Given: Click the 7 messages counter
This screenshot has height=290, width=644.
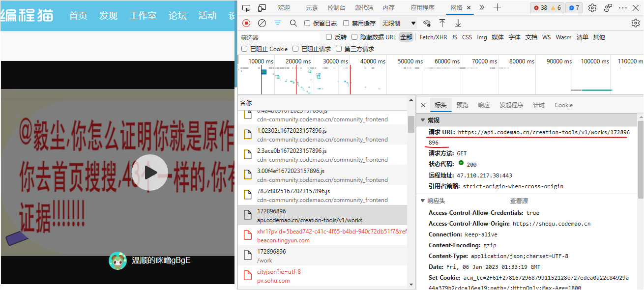Looking at the screenshot, I should (x=574, y=8).
